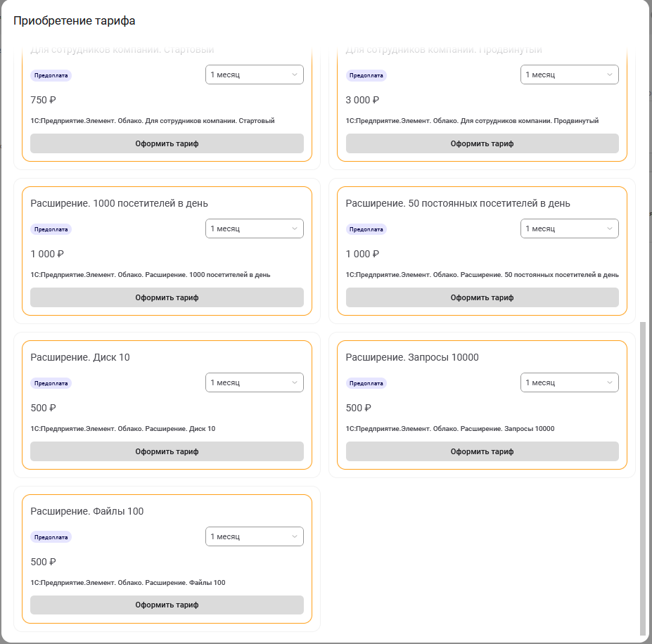Image resolution: width=652 pixels, height=644 pixels.
Task: Order the 1000 посетителей в день extension
Action: coord(167,297)
